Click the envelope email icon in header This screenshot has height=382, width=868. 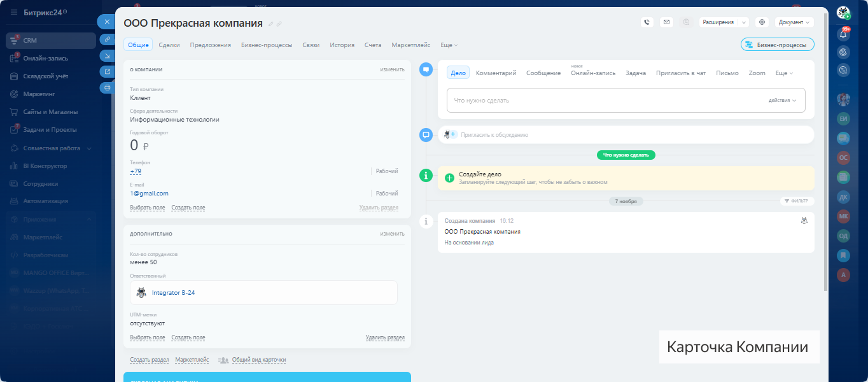pos(666,22)
